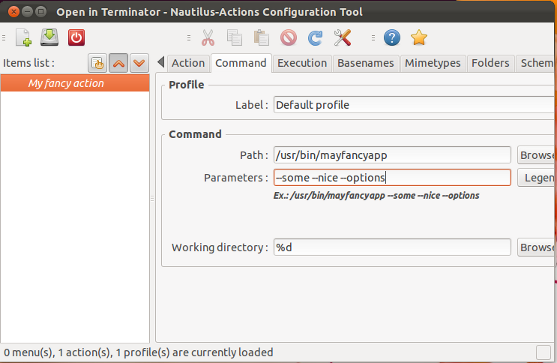Click the Working directory input field

[392, 247]
